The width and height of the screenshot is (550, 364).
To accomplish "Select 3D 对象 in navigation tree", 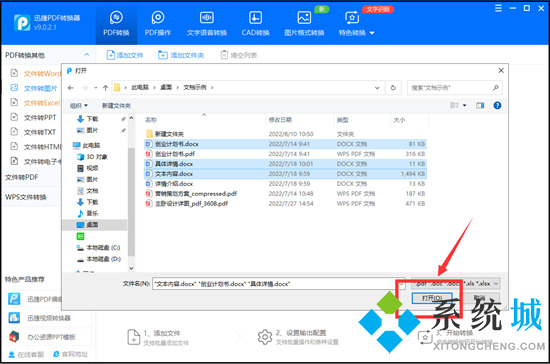I will coord(92,157).
